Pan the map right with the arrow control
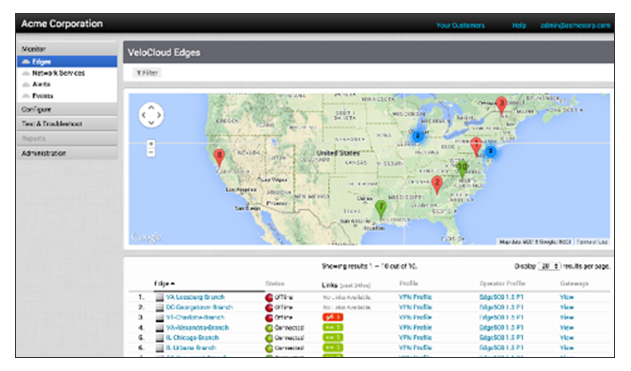 tap(159, 115)
